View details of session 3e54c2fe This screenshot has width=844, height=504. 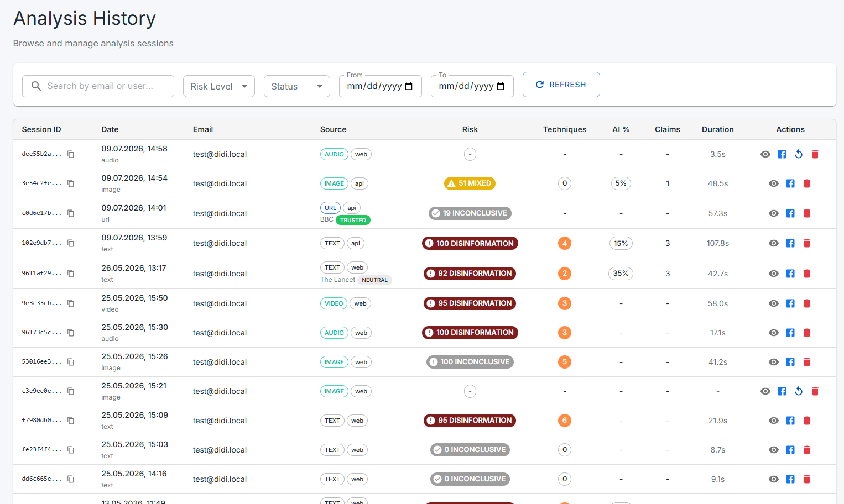point(774,183)
